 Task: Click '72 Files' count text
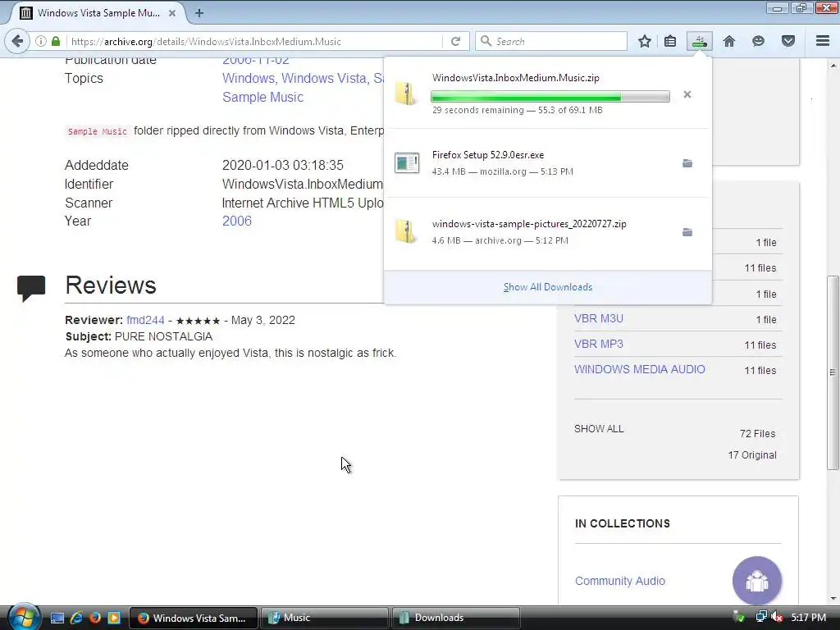click(757, 434)
